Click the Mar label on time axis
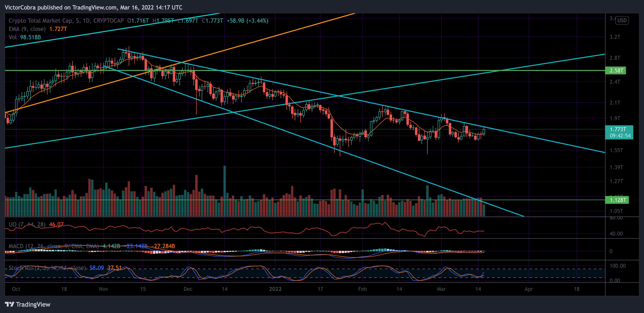 pos(441,289)
